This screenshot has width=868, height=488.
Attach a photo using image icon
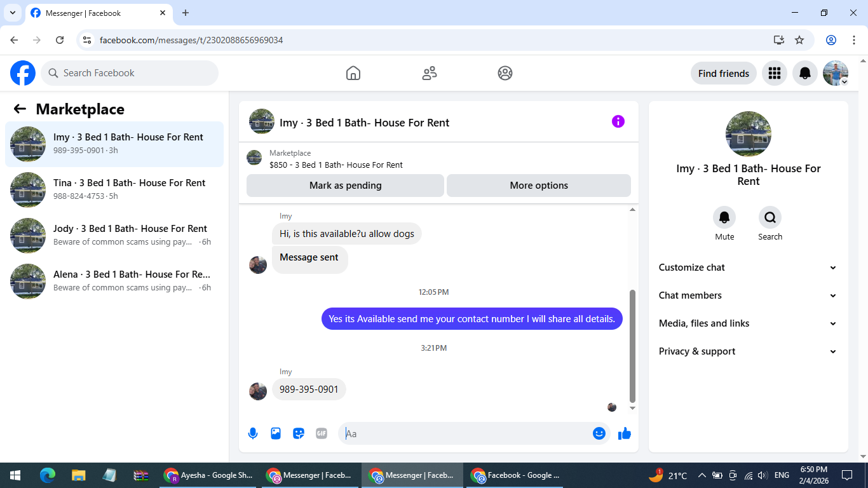[276, 433]
